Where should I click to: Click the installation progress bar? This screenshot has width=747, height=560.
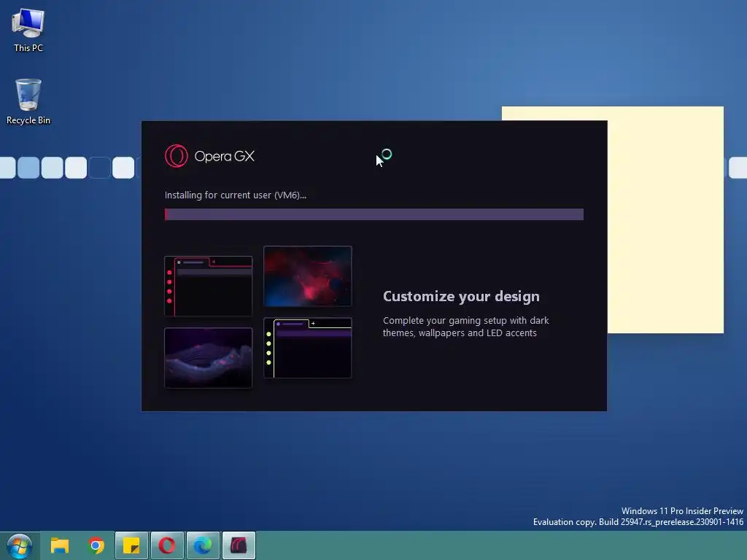(x=374, y=214)
